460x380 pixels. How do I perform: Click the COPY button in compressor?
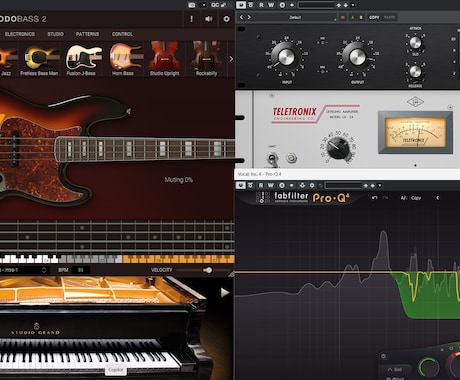[374, 17]
